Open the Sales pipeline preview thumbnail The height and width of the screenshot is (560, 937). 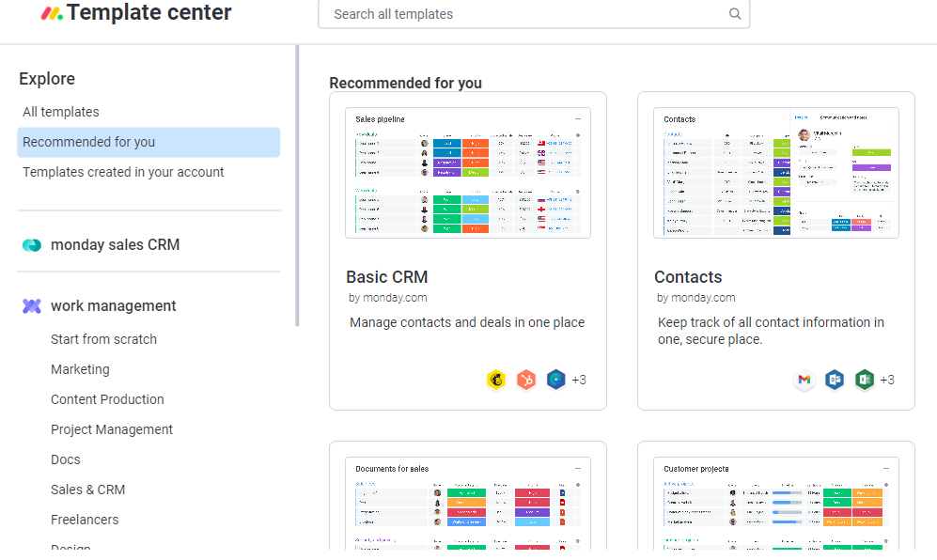click(x=468, y=173)
